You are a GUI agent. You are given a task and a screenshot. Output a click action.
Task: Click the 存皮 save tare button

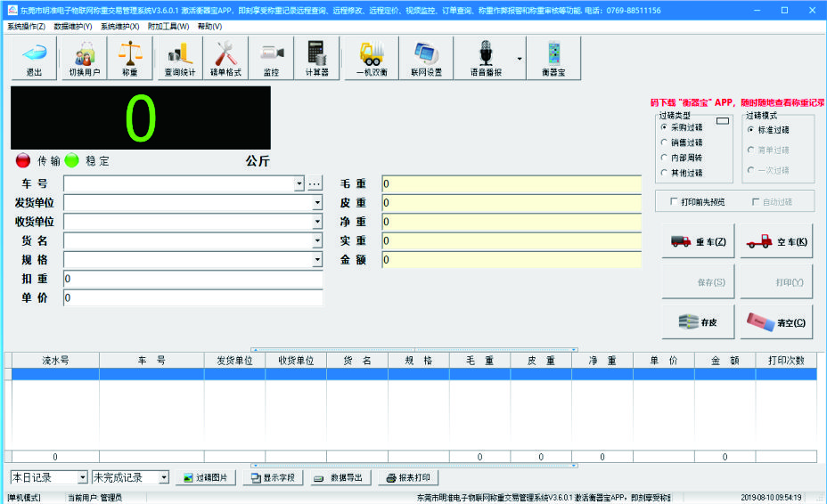(699, 321)
